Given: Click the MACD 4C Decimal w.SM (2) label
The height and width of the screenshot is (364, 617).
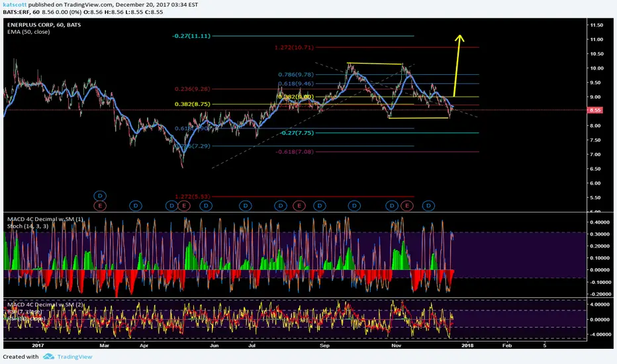Looking at the screenshot, I should click(x=45, y=304).
